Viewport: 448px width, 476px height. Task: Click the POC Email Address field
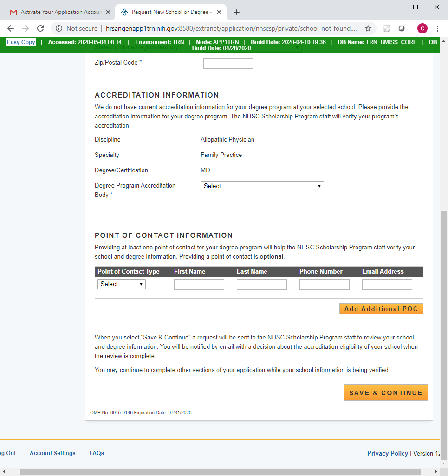387,284
